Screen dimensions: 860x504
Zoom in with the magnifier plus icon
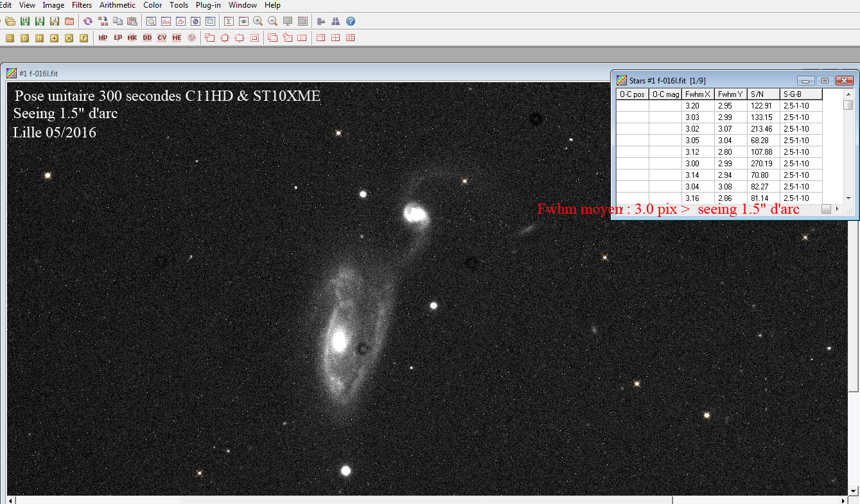tap(258, 21)
